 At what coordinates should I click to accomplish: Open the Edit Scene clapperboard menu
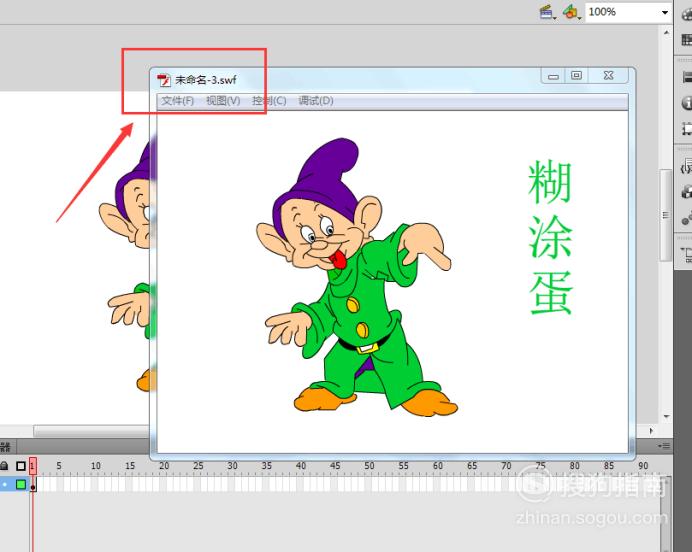tap(547, 12)
